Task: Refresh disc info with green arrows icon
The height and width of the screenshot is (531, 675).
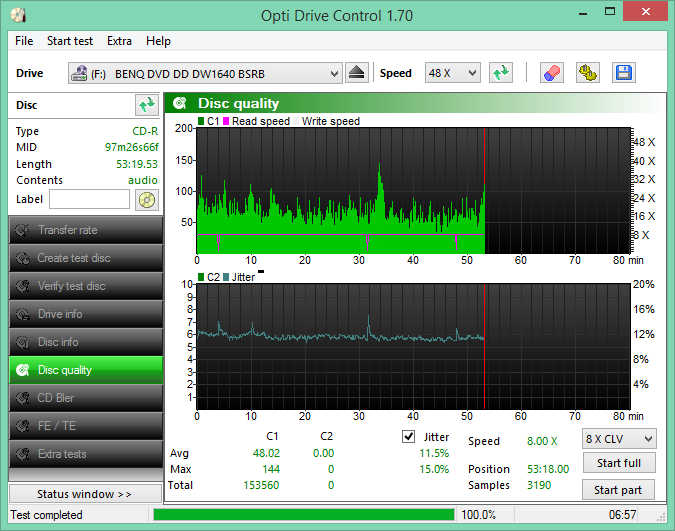Action: coord(146,105)
